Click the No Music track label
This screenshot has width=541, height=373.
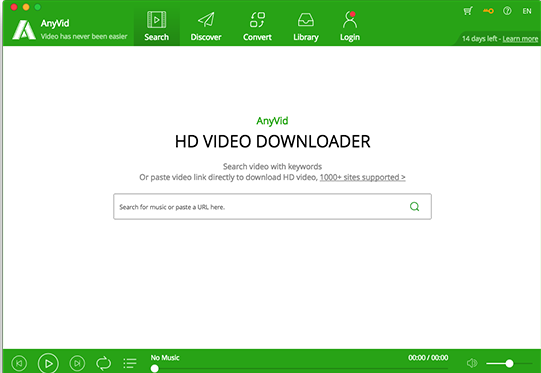point(165,358)
